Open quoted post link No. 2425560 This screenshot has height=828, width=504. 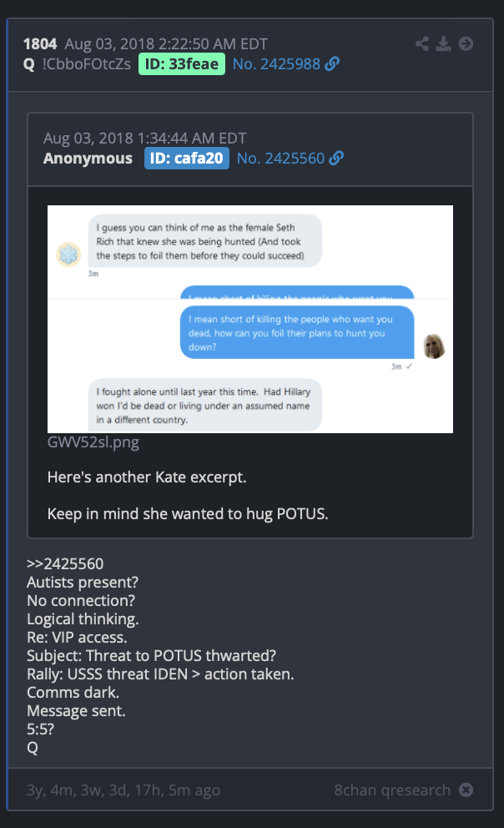pyautogui.click(x=280, y=158)
